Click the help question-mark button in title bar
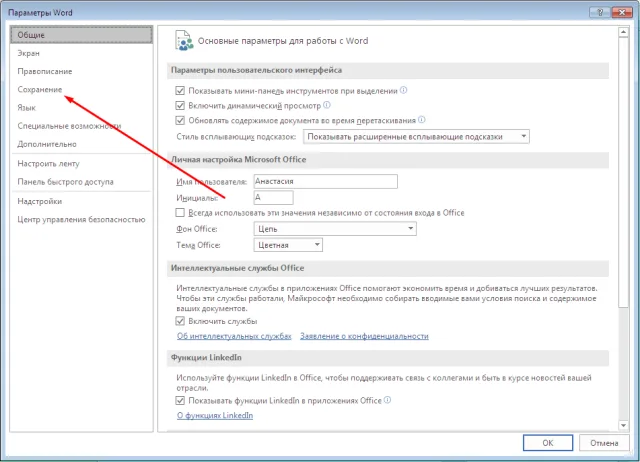The image size is (640, 462). click(x=600, y=12)
